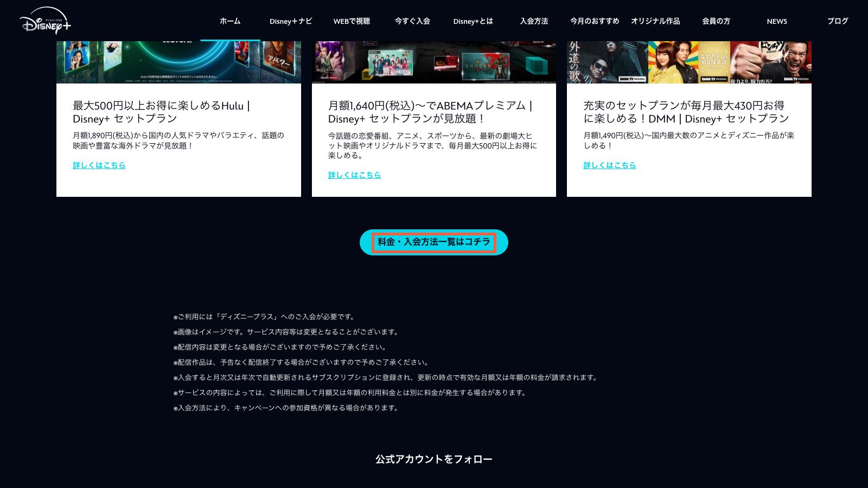The width and height of the screenshot is (868, 488).
Task: Click 料金・入会方法一覧はコチラ button
Action: point(434,242)
